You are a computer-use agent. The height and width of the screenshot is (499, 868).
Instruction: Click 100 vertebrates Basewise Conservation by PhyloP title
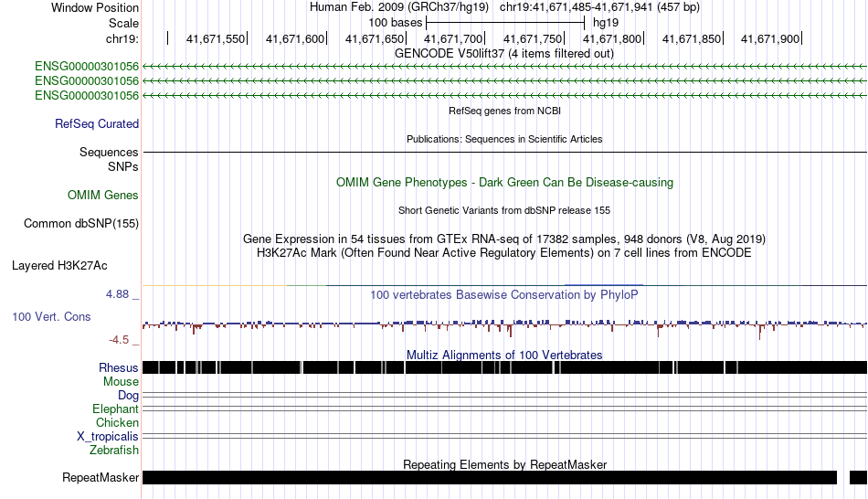[504, 294]
